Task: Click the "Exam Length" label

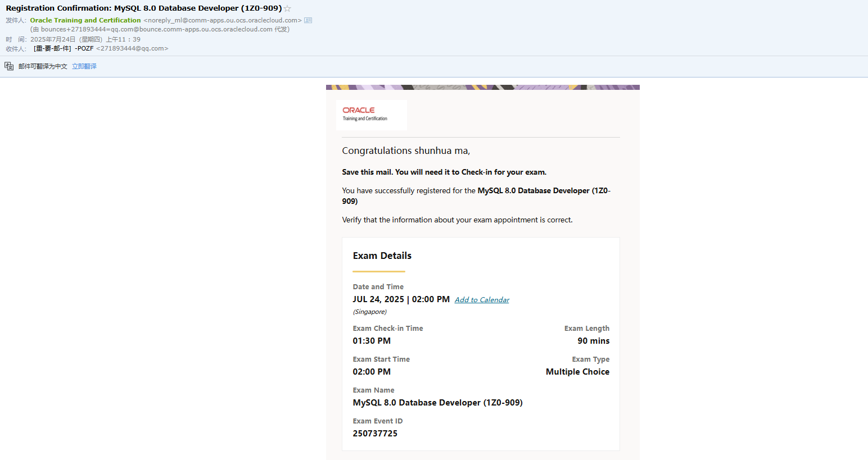Action: tap(587, 329)
